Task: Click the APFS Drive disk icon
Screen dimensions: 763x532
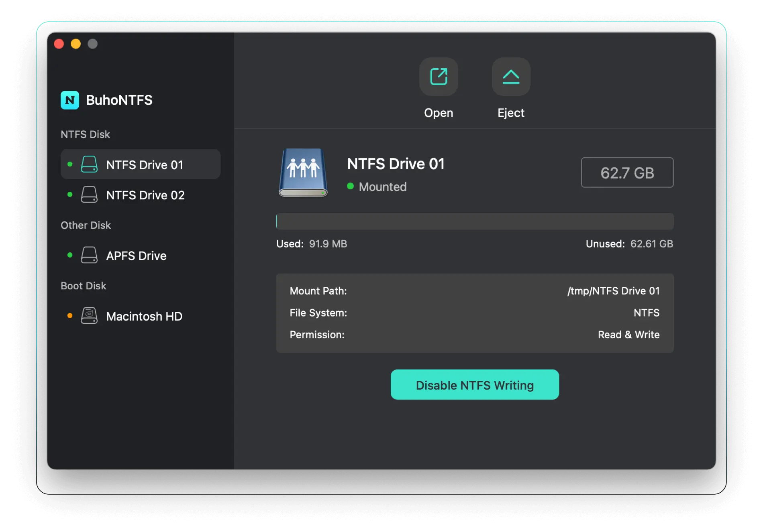Action: pos(90,255)
